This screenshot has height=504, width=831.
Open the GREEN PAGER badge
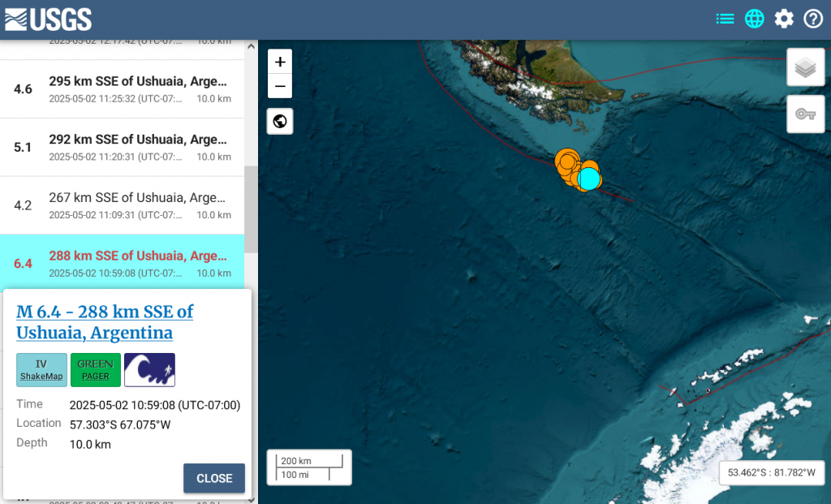[96, 370]
